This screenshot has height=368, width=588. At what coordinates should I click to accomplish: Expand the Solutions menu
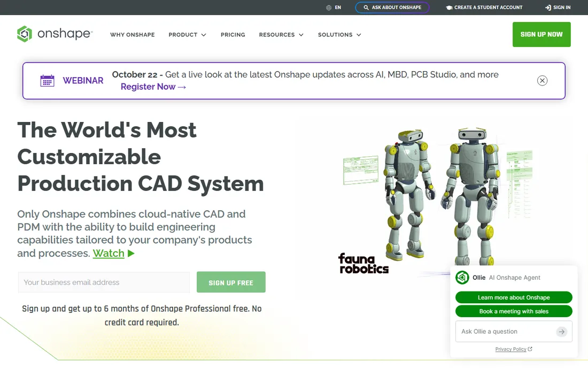tap(339, 35)
